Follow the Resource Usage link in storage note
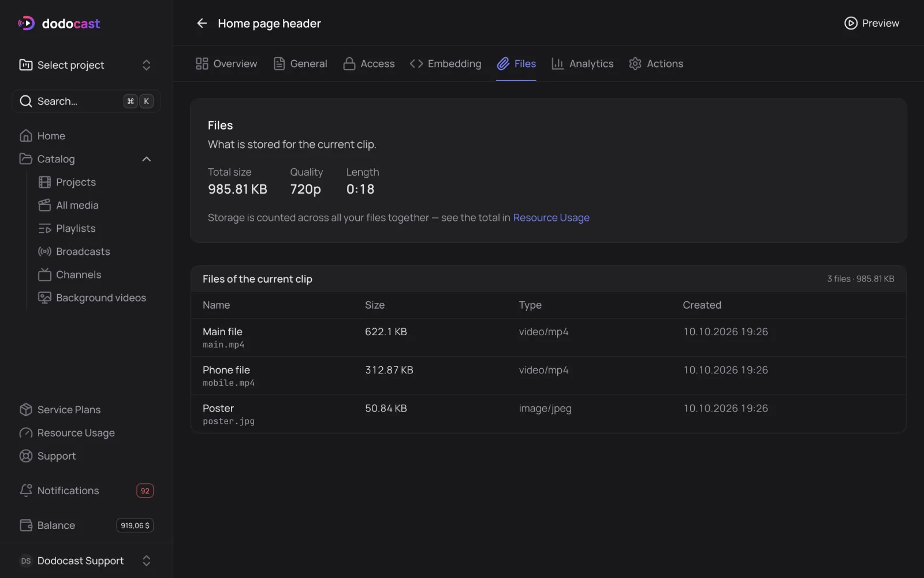 coord(551,217)
